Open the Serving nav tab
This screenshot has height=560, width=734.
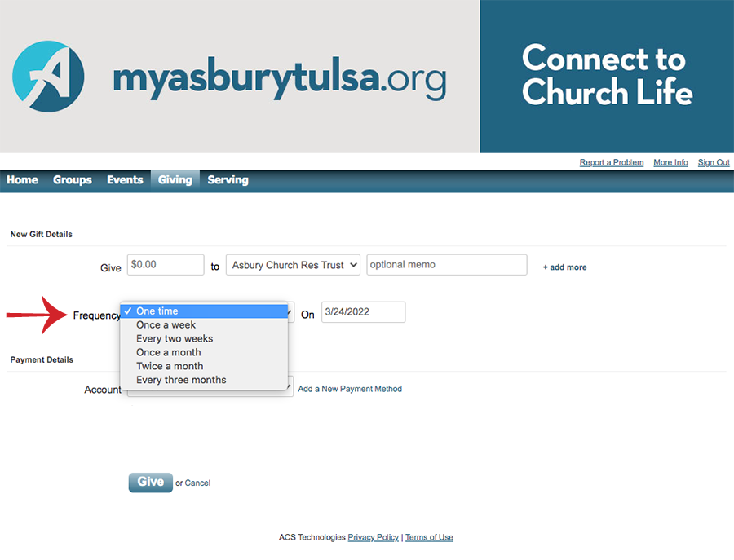(x=228, y=180)
